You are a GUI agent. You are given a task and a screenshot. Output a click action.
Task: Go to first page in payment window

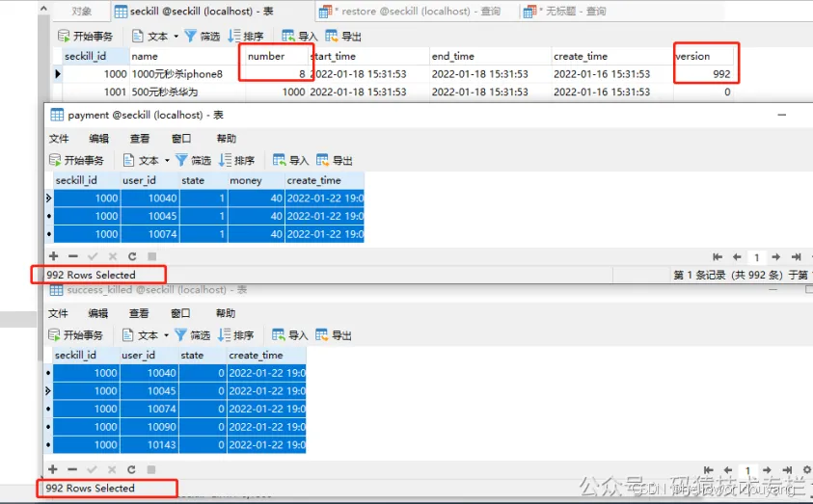718,257
